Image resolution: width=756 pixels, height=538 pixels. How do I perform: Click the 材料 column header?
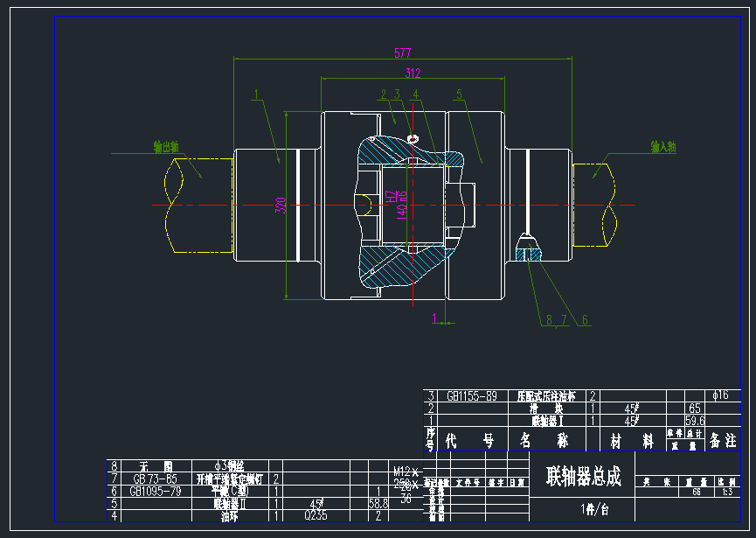[x=632, y=441]
